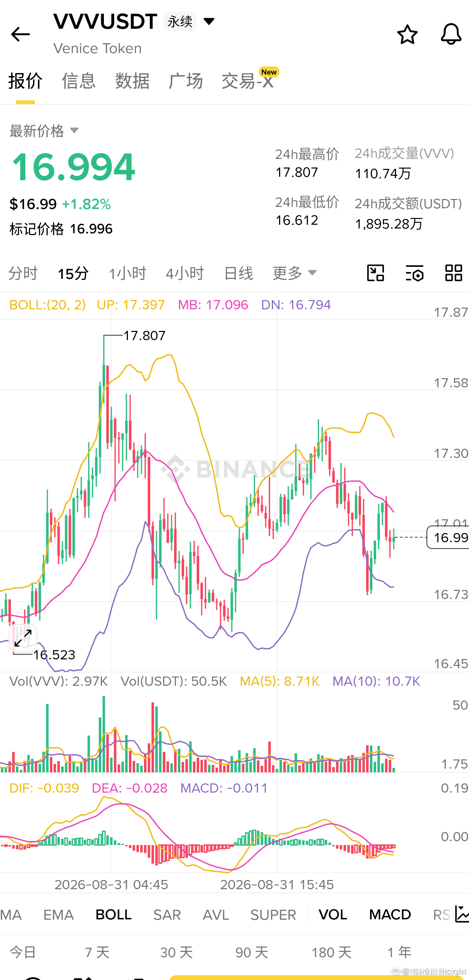
Task: Toggle the MA indicator
Action: (11, 915)
